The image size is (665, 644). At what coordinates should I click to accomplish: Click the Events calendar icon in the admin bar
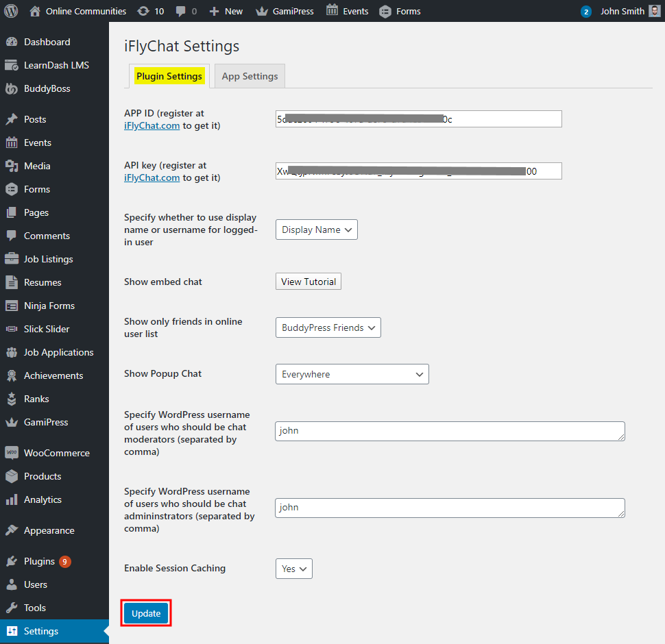[332, 10]
